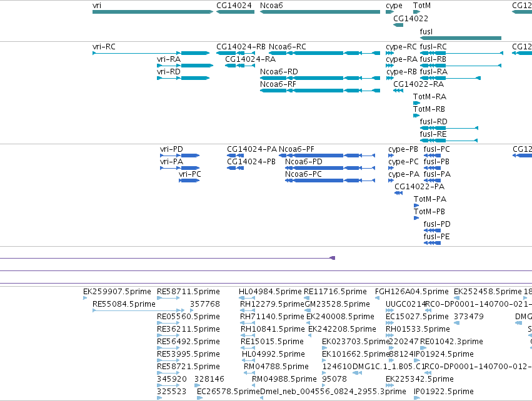Select the Ncoa6 gene bar
This screenshot has width=532, height=401.
(x=320, y=12)
